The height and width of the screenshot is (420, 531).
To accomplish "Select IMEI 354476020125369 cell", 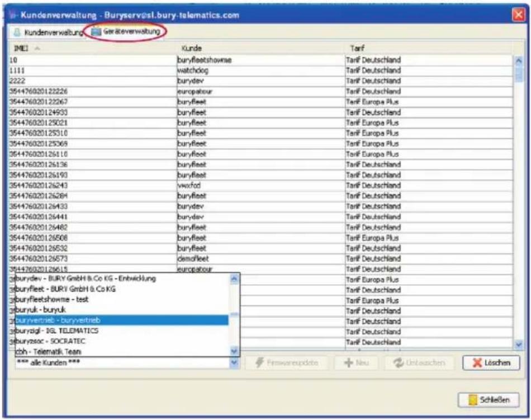I will (x=93, y=144).
